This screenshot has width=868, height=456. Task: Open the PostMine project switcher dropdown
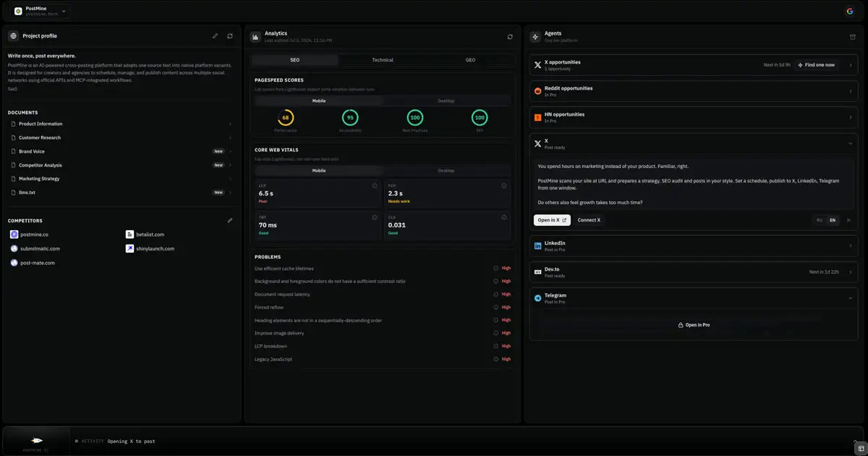coord(41,11)
